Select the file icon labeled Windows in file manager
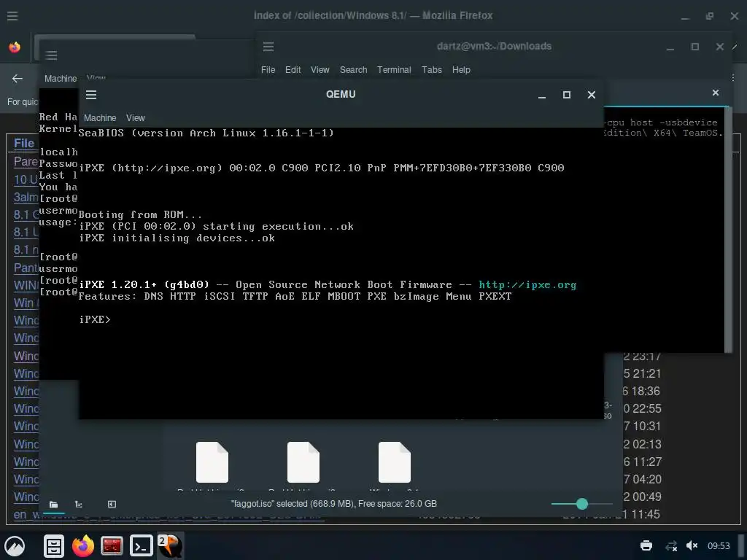 tap(394, 462)
